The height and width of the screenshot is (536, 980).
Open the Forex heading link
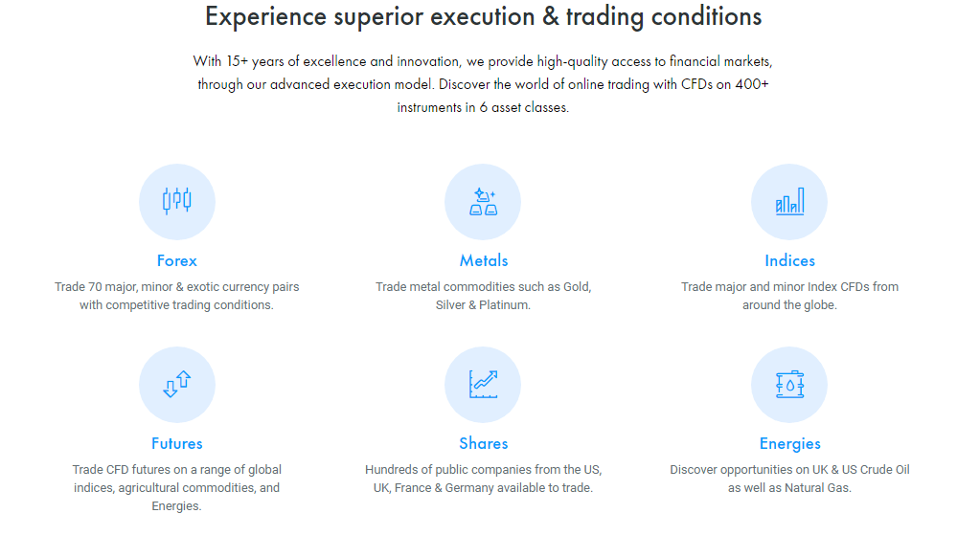[177, 260]
